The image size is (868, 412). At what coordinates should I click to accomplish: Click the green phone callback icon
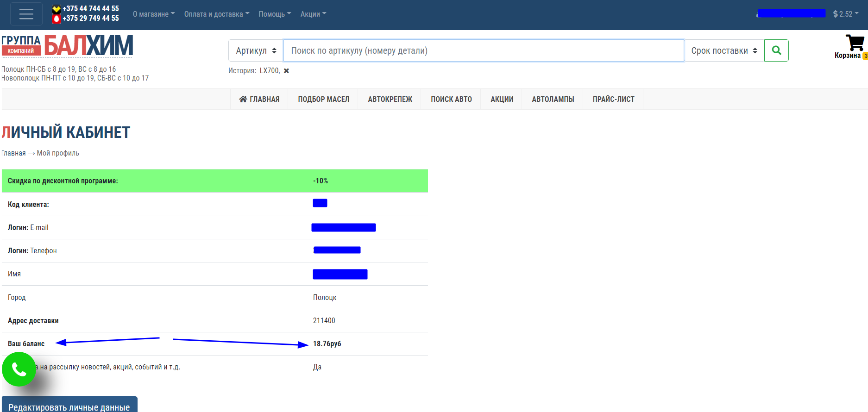click(x=19, y=369)
